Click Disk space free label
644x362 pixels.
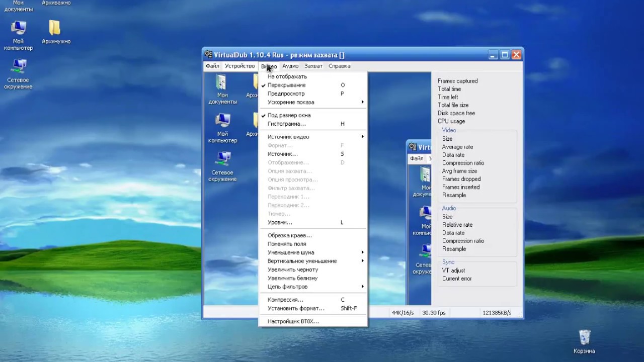point(456,113)
